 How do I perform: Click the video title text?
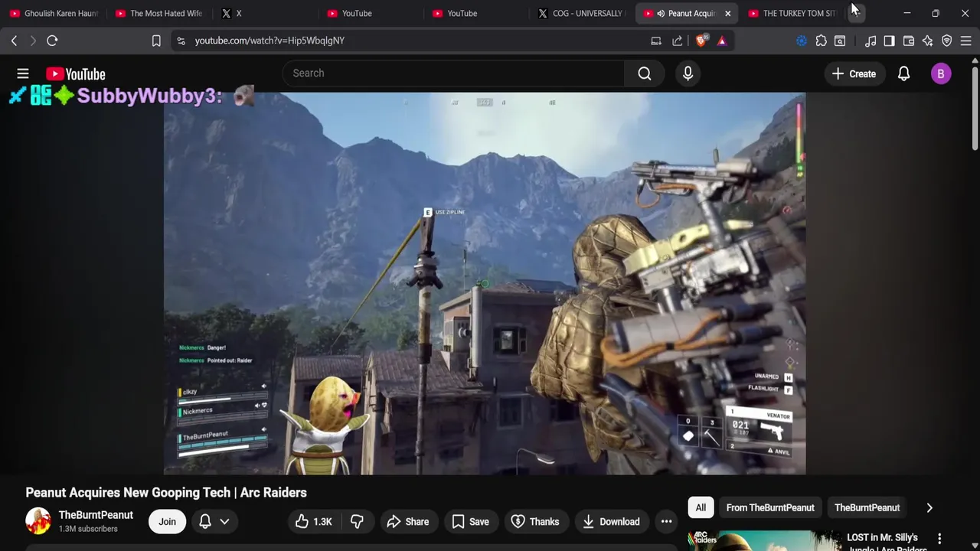(166, 493)
